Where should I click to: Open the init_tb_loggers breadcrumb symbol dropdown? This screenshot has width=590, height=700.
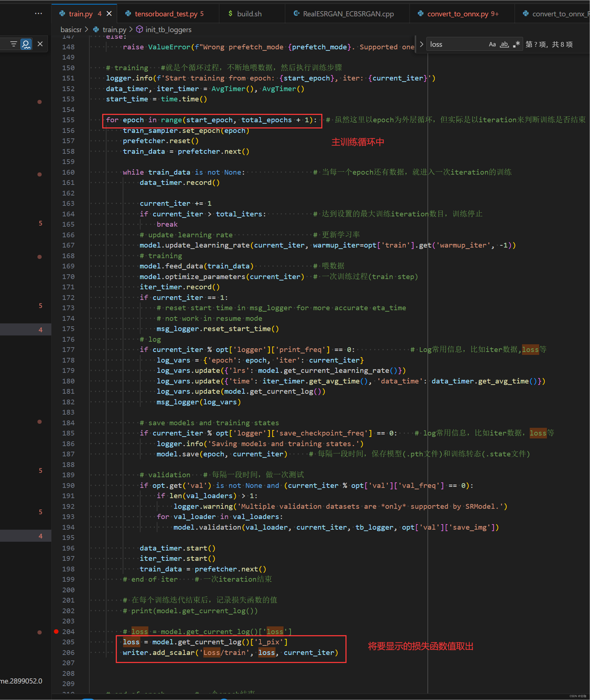168,30
